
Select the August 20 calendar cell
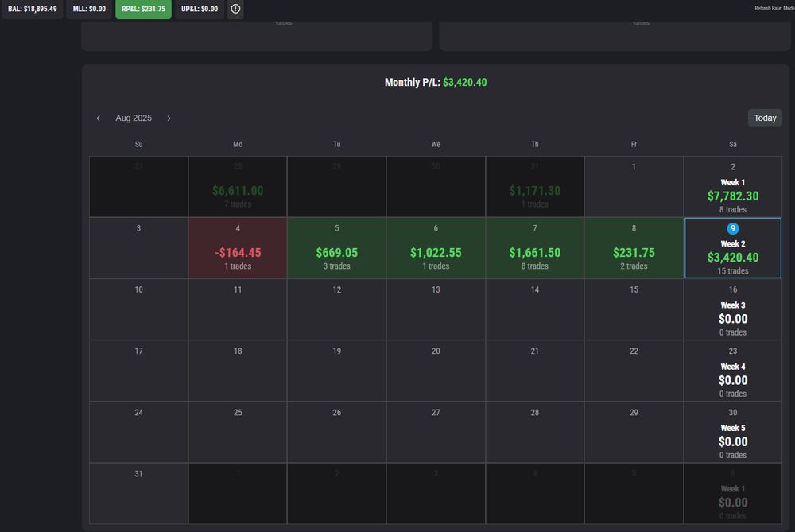[436, 371]
